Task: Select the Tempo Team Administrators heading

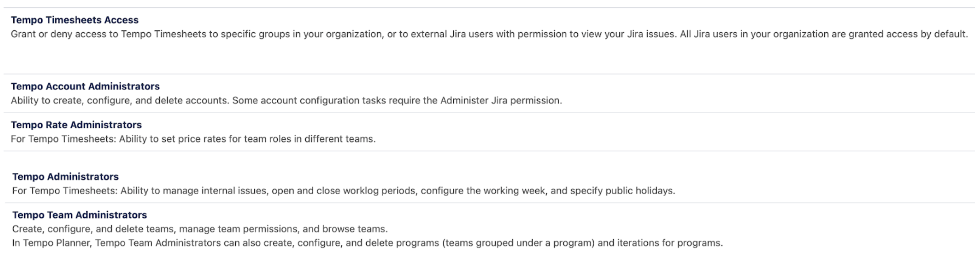Action: (79, 215)
